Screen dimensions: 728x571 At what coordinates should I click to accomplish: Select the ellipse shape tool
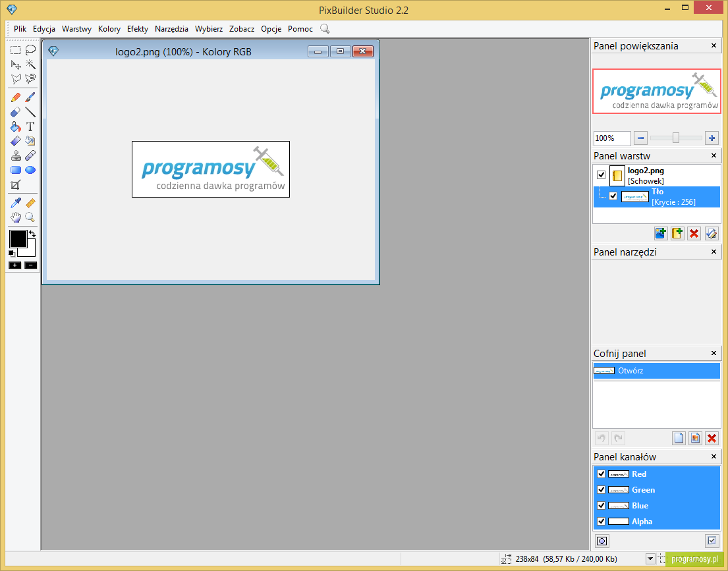click(x=31, y=170)
